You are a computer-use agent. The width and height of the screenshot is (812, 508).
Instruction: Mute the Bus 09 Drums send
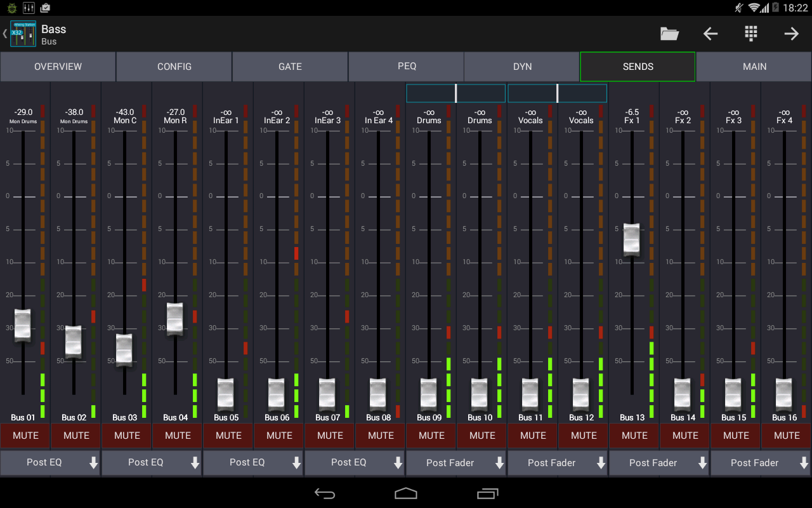[431, 436]
